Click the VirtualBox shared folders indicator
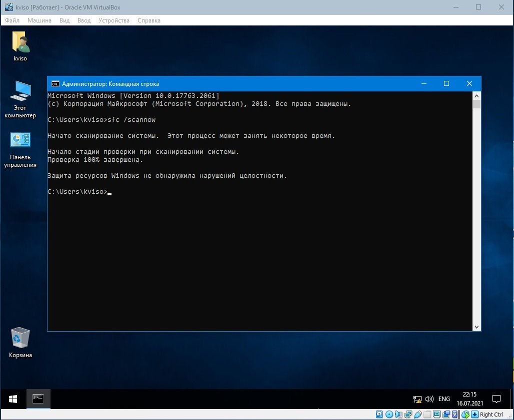This screenshot has width=514, height=420. [427, 415]
